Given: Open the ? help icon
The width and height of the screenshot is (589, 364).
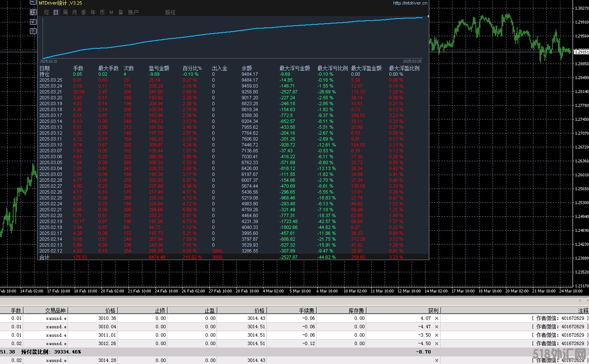Looking at the screenshot, I should 33,32.
